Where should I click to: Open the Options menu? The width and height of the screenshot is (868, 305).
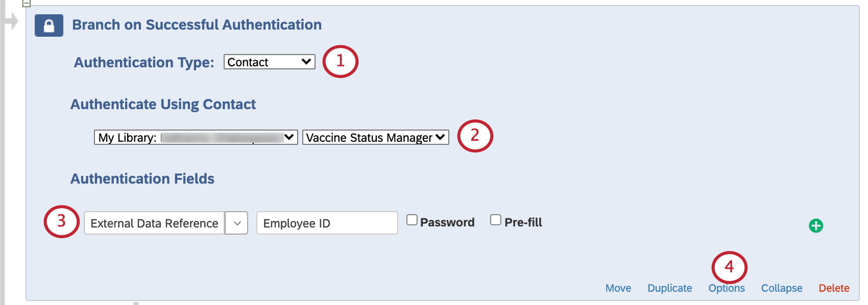pos(727,288)
